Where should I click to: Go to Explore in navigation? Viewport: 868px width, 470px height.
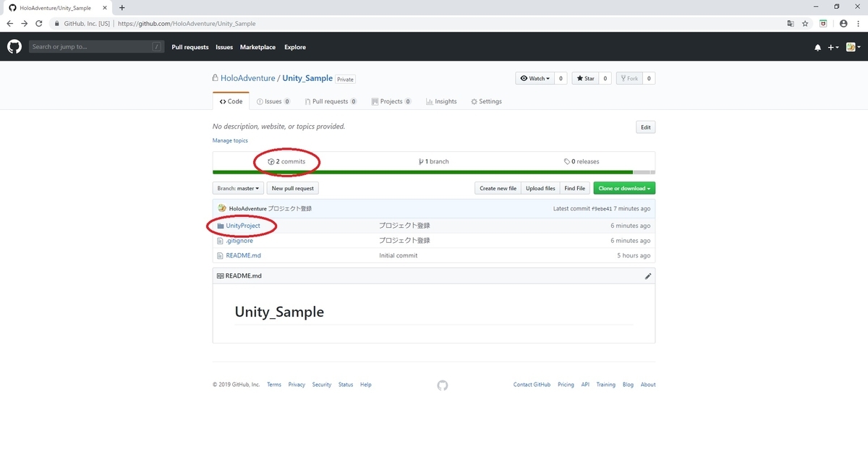click(x=295, y=47)
